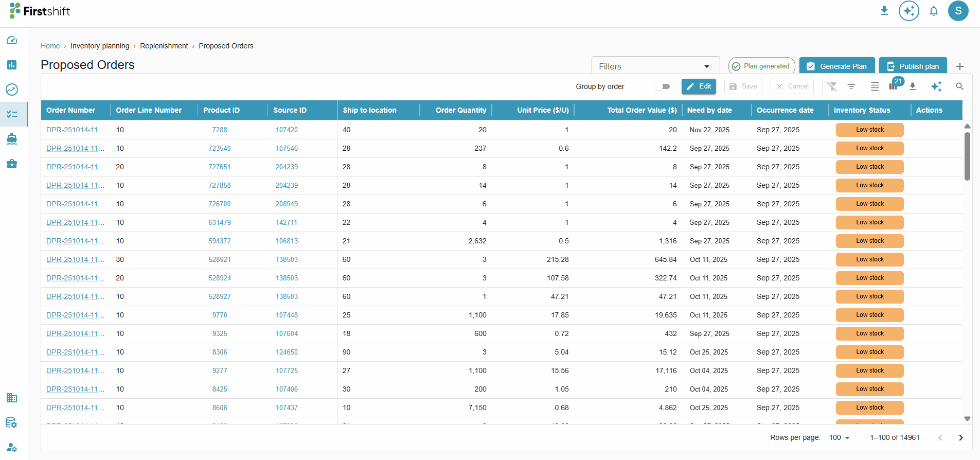Open the user avatar S menu
The height and width of the screenshot is (460, 980).
(958, 11)
